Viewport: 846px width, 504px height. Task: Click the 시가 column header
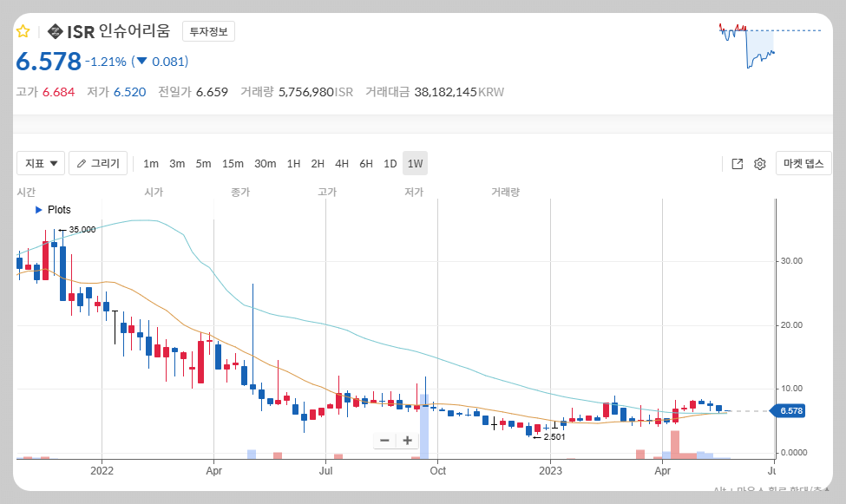pyautogui.click(x=154, y=192)
